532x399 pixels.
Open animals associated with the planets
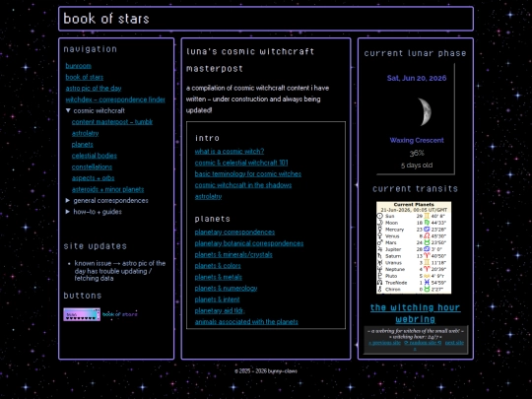pos(246,322)
